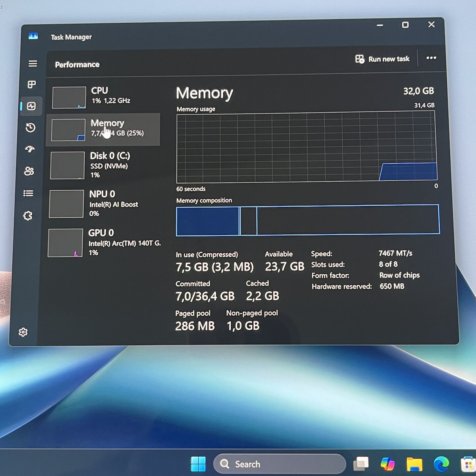Launch Copilot from the taskbar

click(387, 464)
